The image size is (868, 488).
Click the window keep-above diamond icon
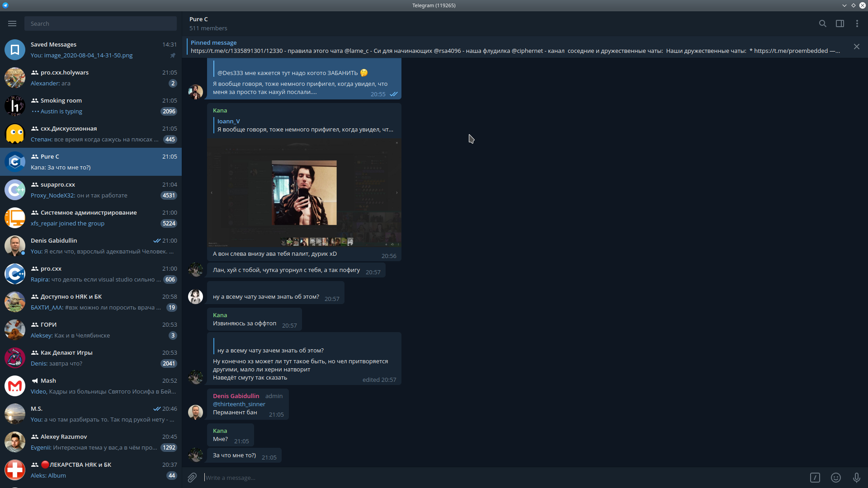click(854, 5)
